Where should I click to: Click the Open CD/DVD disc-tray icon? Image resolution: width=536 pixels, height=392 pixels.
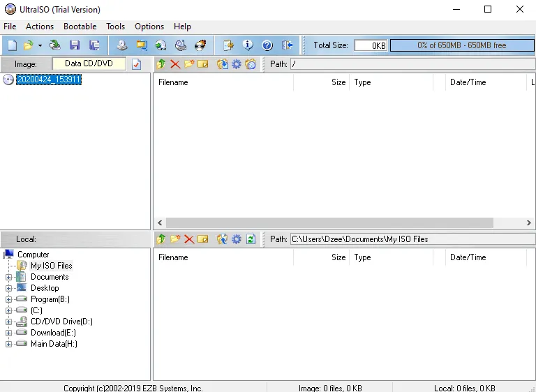[x=54, y=45]
